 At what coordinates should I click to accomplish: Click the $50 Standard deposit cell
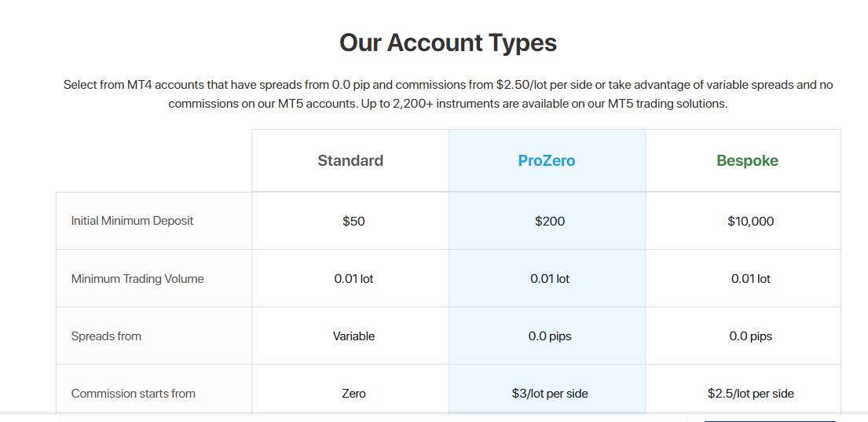(353, 221)
